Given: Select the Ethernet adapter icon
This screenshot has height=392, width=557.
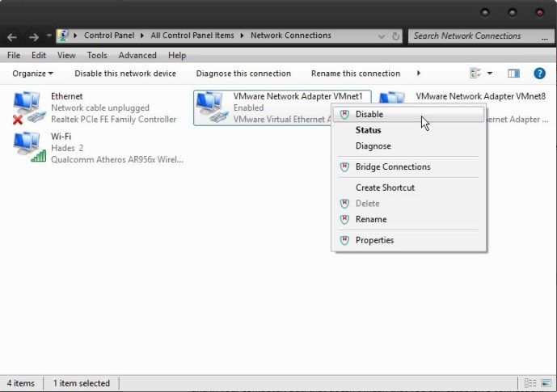Looking at the screenshot, I should pyautogui.click(x=29, y=107).
